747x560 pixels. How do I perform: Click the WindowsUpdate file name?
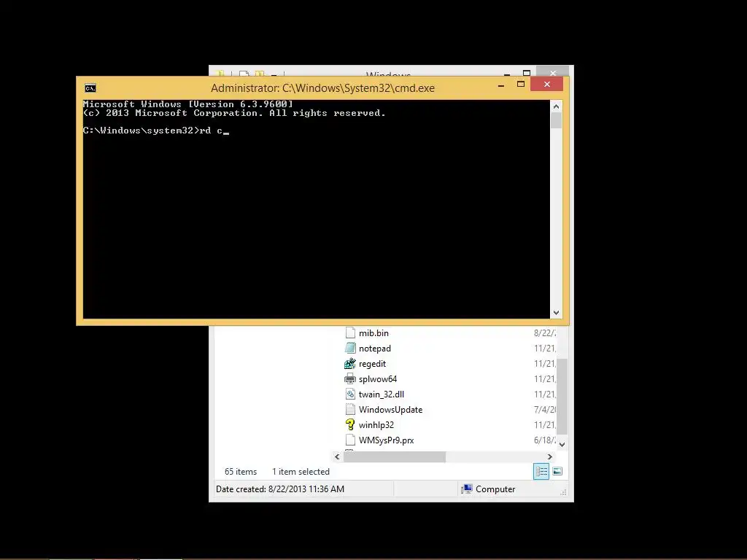(x=391, y=410)
